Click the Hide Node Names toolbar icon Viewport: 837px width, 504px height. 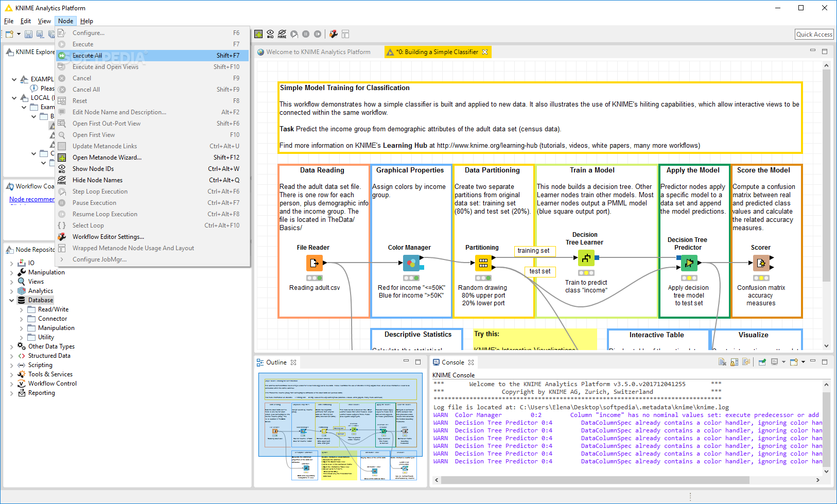[282, 34]
